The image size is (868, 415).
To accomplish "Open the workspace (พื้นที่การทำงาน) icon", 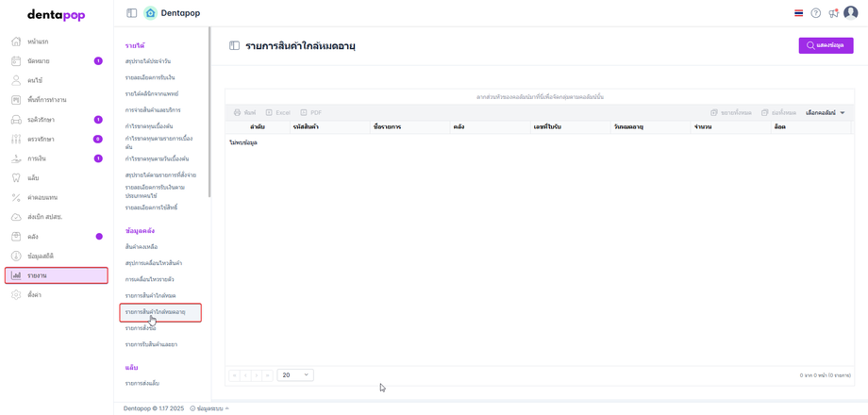I will point(16,100).
